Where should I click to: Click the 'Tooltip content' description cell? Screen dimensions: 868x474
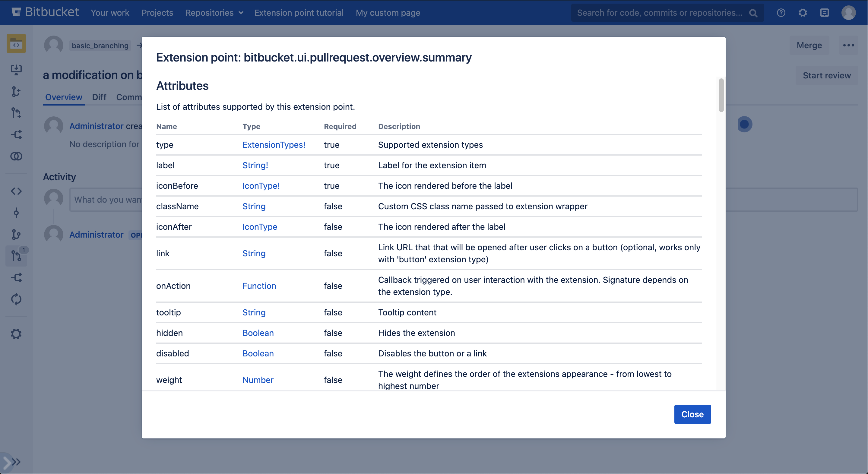point(407,312)
